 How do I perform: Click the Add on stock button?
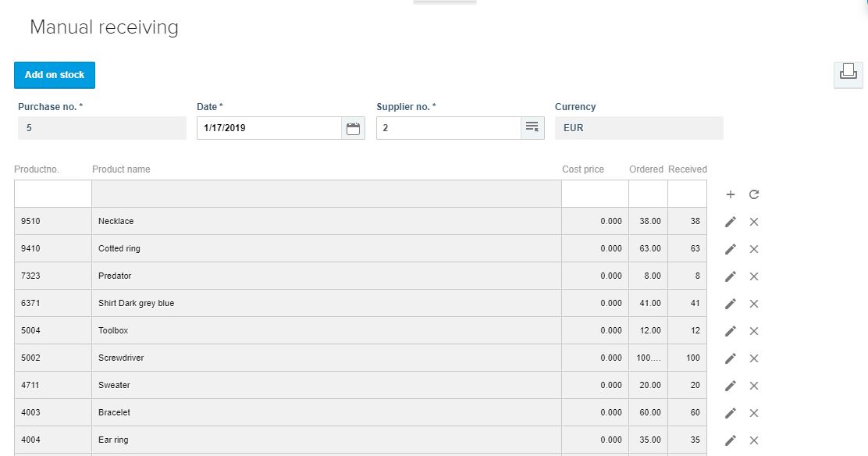[55, 75]
